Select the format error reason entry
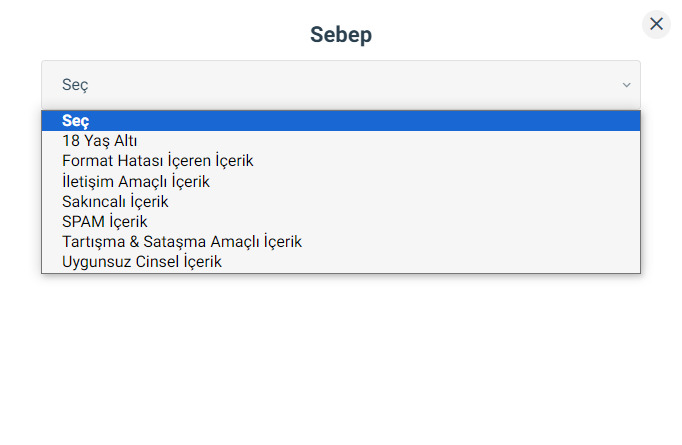This screenshot has height=445, width=682. pos(341,161)
